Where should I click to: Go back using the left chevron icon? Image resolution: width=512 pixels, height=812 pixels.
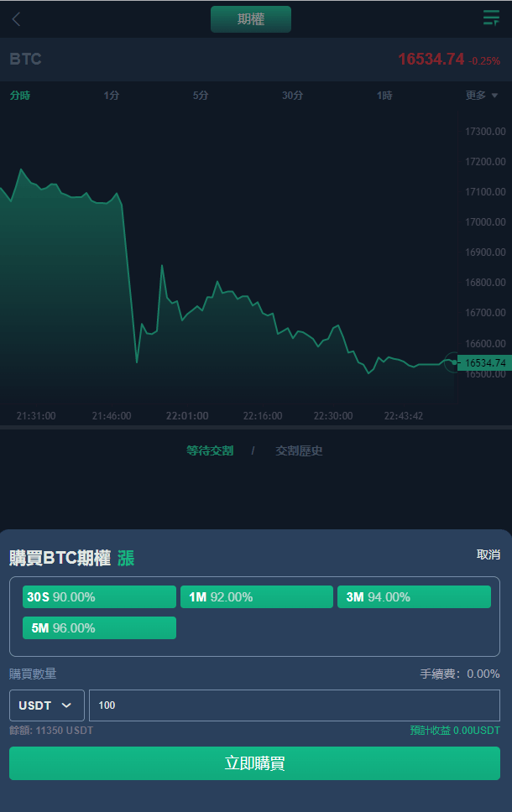point(17,19)
